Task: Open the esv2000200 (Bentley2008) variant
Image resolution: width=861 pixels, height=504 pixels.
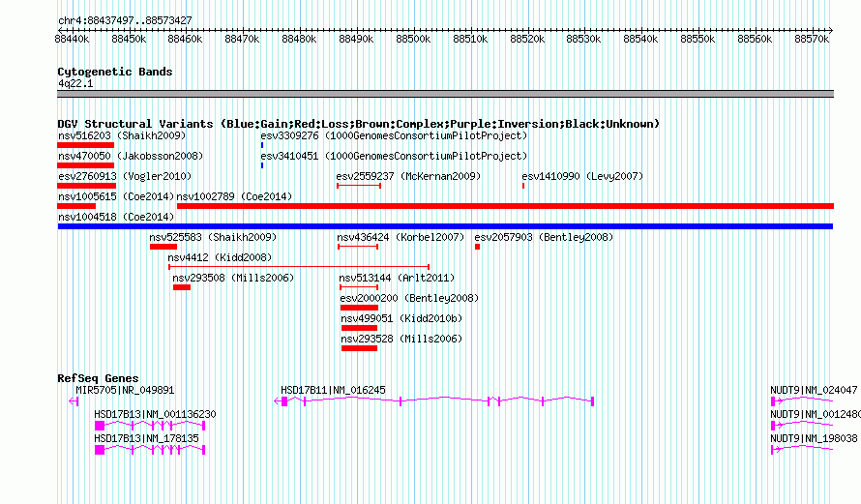Action: coord(409,298)
